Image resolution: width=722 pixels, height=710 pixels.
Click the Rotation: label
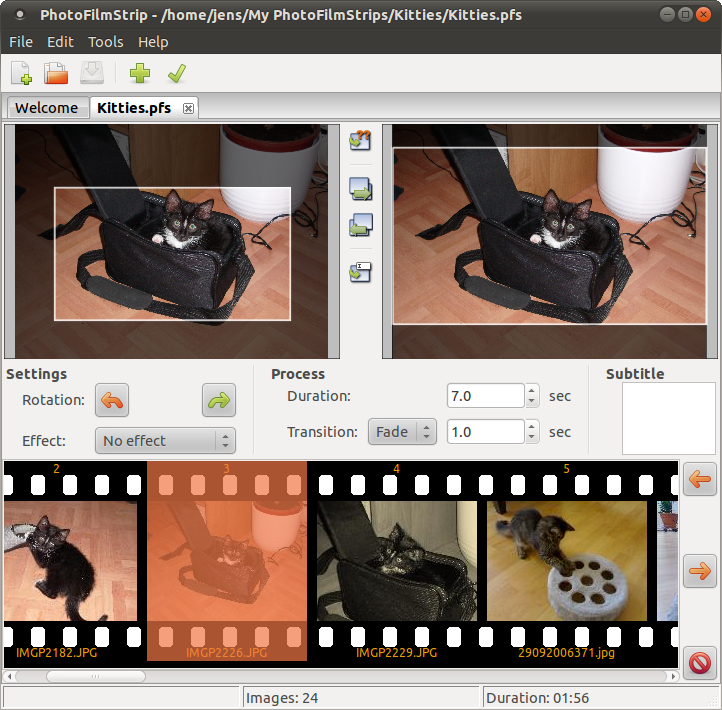(53, 400)
